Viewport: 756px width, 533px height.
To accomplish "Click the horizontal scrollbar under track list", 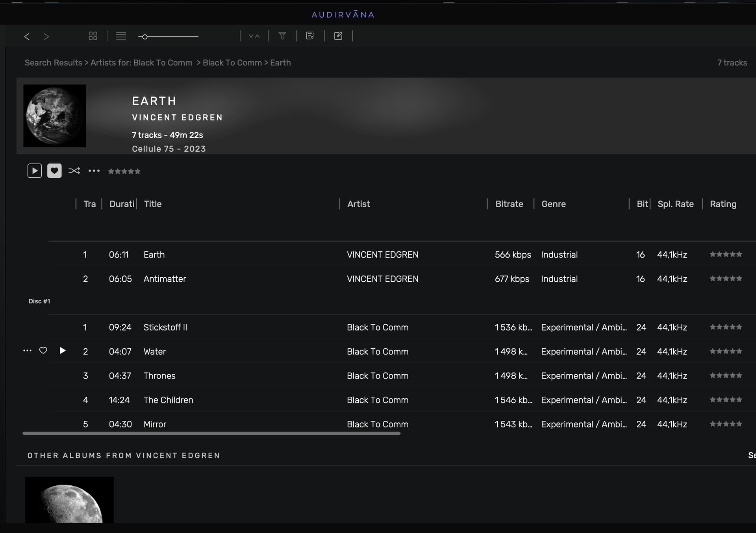I will 211,433.
